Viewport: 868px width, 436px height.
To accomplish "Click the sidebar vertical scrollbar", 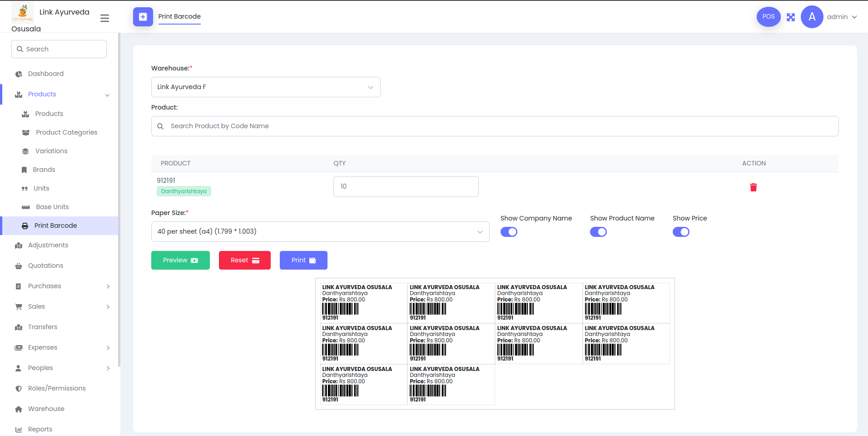I will coord(119,200).
